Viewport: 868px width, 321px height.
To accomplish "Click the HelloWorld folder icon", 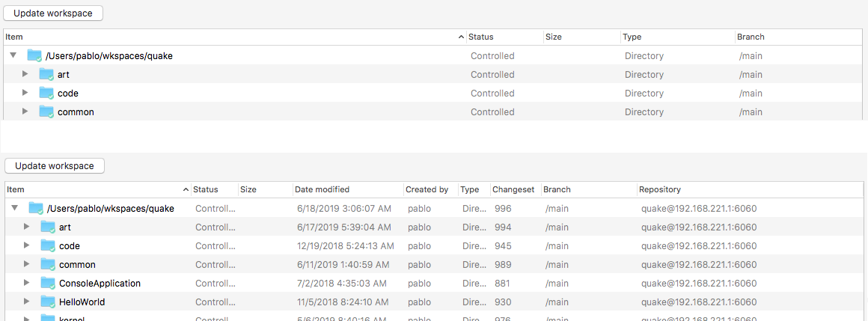I will 48,302.
